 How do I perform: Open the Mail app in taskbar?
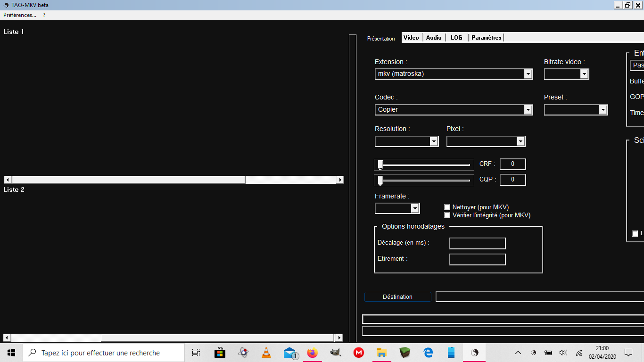tap(290, 353)
